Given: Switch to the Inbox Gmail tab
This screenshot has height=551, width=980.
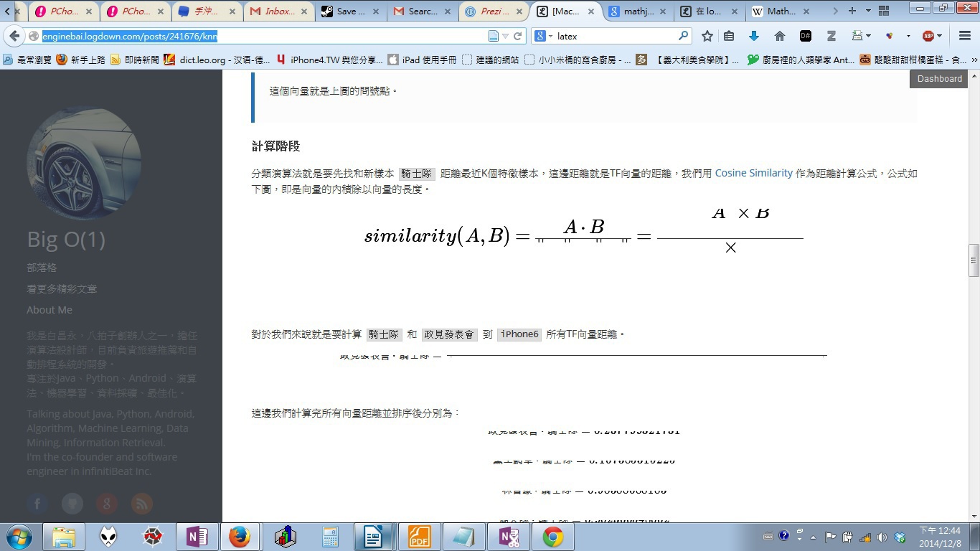Looking at the screenshot, I should 278,11.
